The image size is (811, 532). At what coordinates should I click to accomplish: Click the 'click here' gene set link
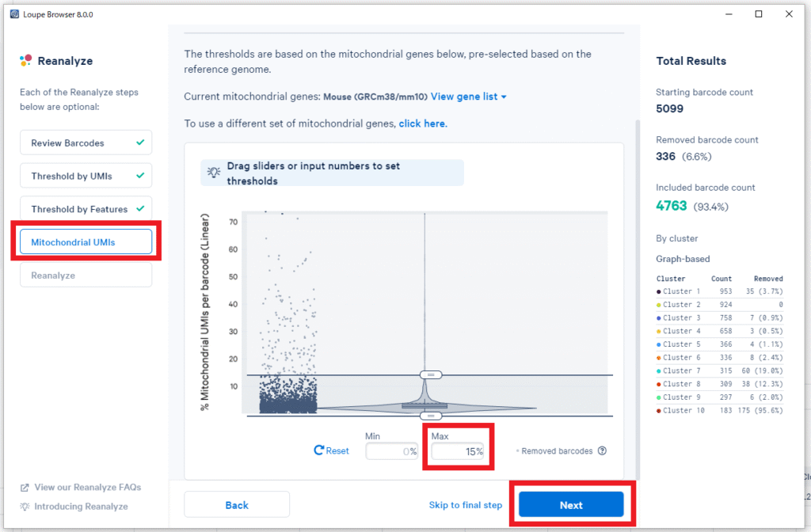tap(422, 123)
